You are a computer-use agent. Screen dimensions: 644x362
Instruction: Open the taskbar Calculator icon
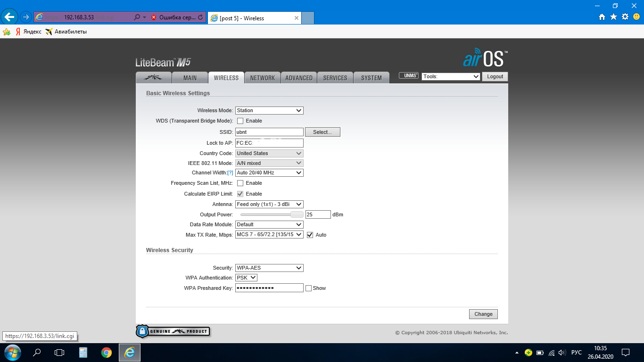[x=83, y=353]
